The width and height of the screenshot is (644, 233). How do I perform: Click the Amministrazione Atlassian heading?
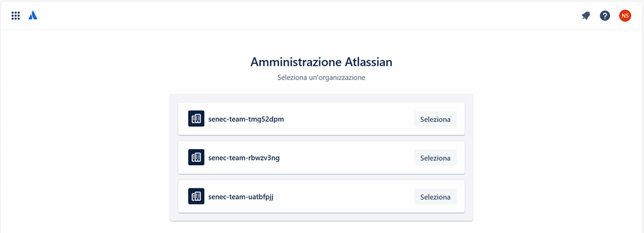[321, 62]
